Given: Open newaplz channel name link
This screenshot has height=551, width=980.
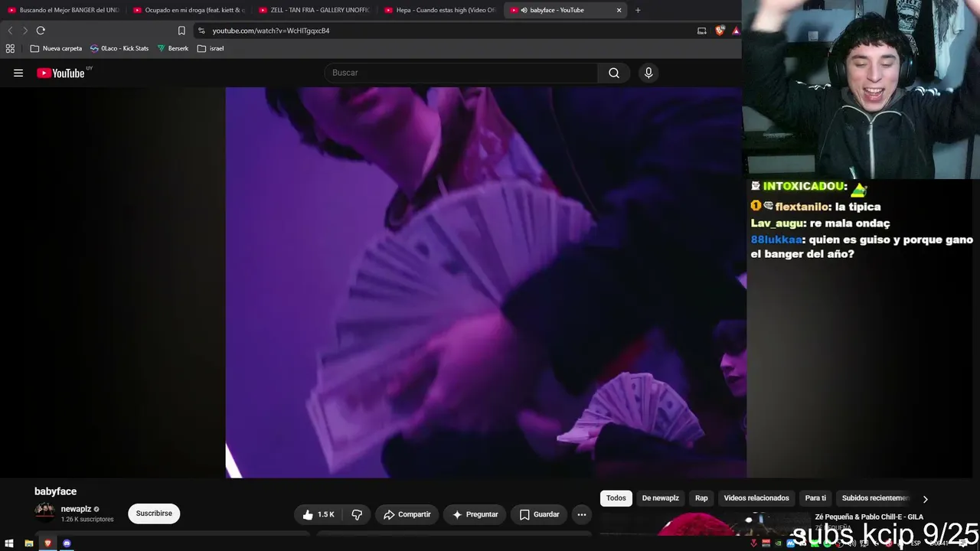Looking at the screenshot, I should (x=76, y=509).
